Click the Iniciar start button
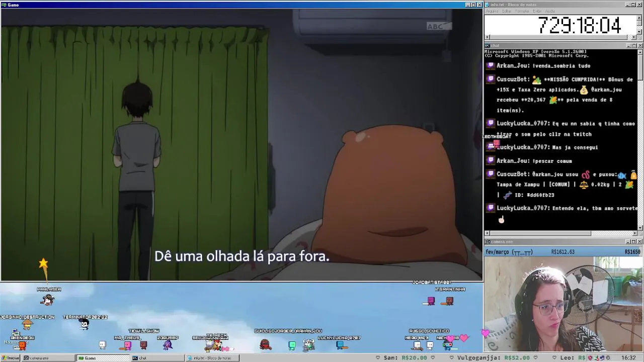This screenshot has height=362, width=644. (x=11, y=358)
